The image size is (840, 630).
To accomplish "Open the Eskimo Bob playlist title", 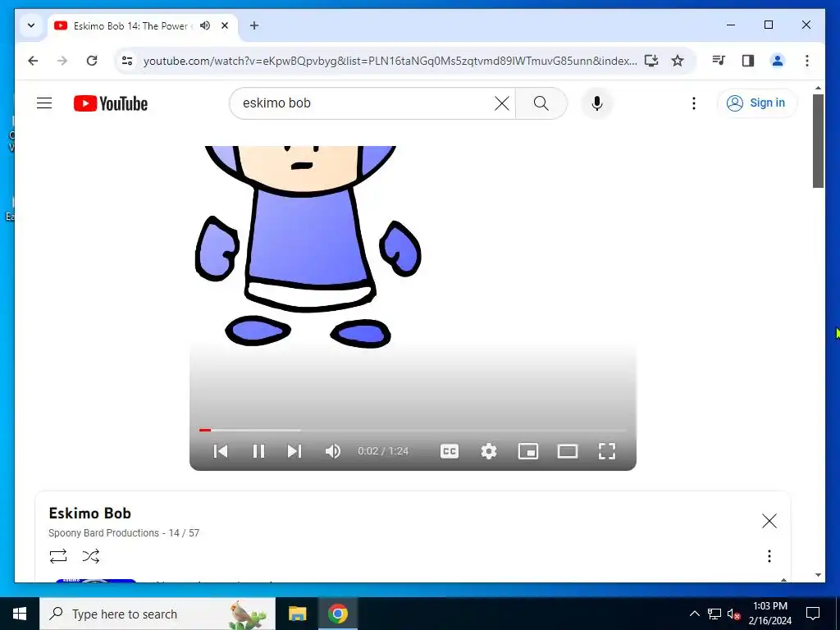I will pos(90,514).
